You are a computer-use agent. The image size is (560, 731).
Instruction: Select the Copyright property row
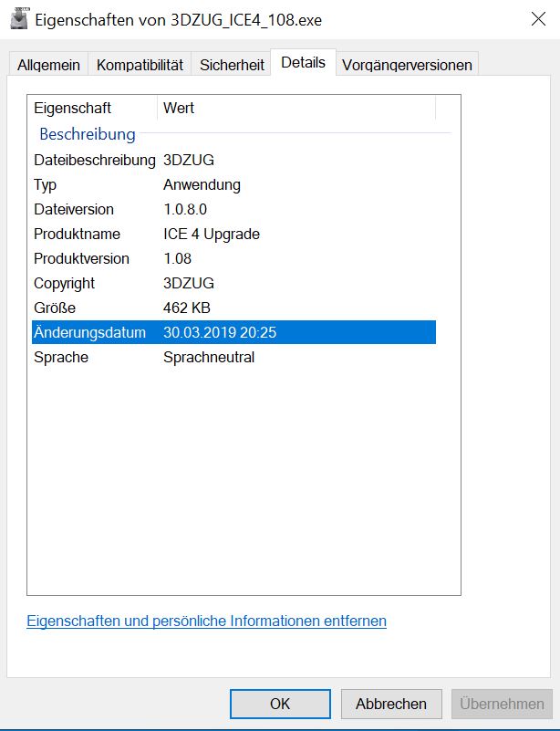point(65,283)
